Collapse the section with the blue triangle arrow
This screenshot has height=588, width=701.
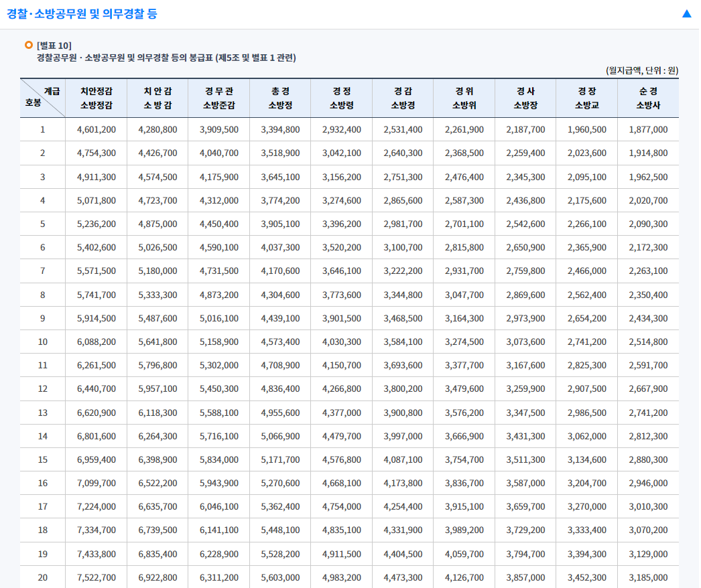tap(686, 14)
